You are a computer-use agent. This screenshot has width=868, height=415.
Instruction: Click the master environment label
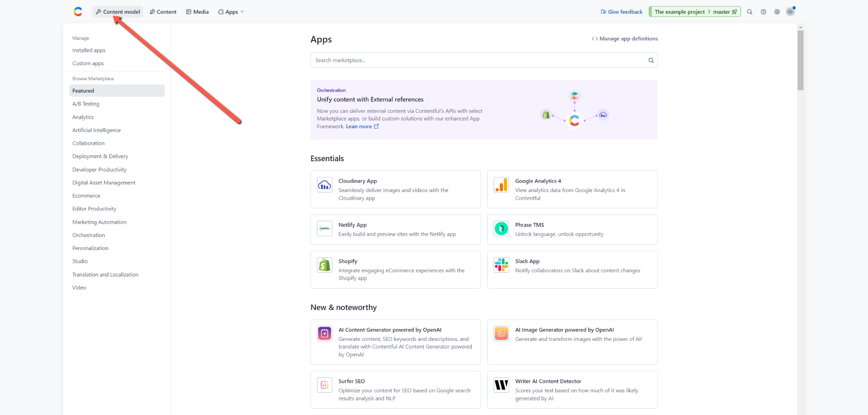point(721,12)
